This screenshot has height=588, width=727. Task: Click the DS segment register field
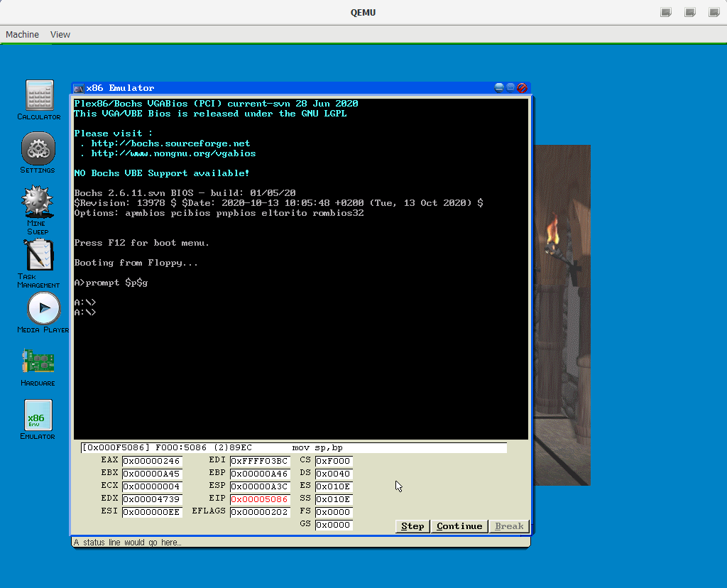pos(334,474)
